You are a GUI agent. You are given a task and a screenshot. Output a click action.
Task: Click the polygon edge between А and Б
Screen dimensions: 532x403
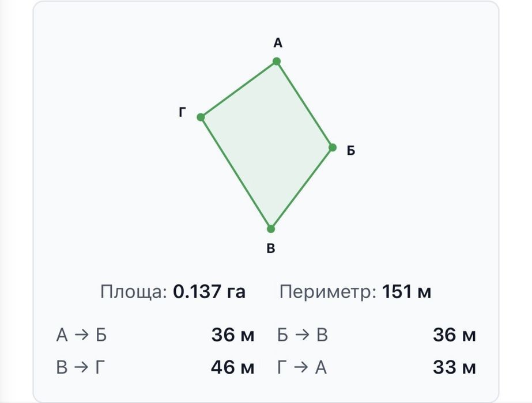[x=305, y=104]
